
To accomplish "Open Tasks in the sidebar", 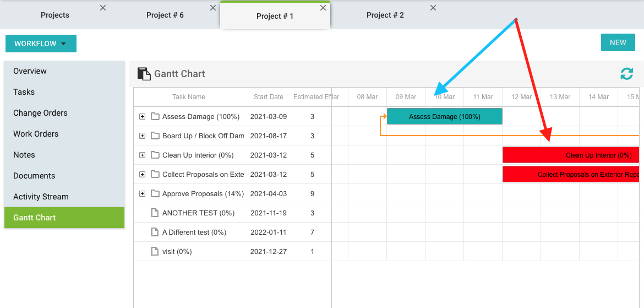I will tap(64, 92).
